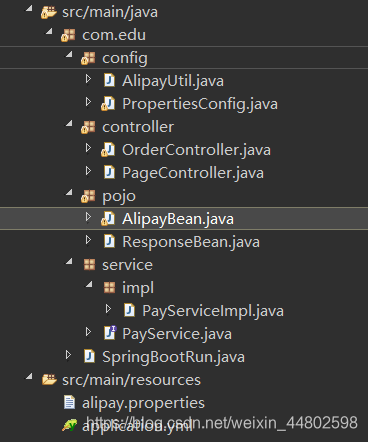Select the PayServiceImpl.java file name
Screen dimensions: 368x442
pyautogui.click(x=213, y=312)
